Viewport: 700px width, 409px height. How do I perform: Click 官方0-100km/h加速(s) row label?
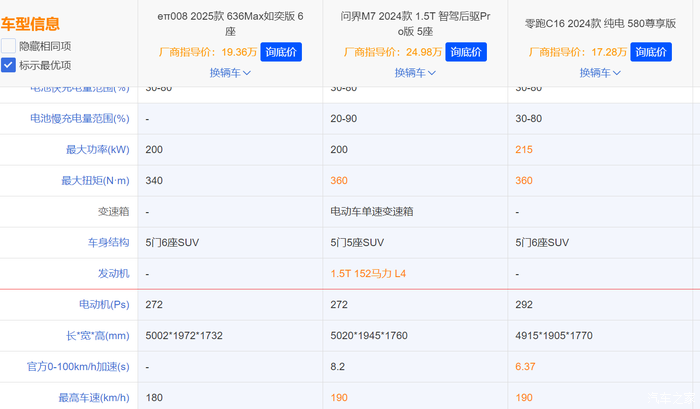78,367
